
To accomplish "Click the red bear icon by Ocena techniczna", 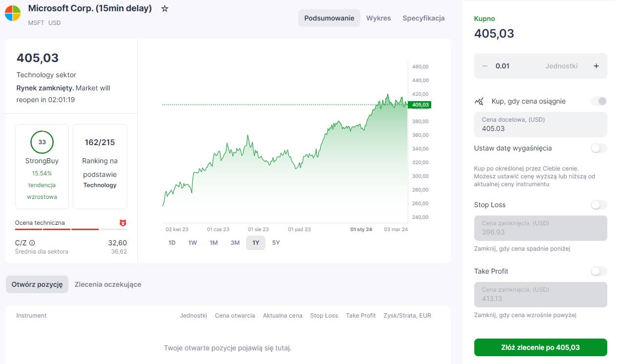I will tap(123, 223).
